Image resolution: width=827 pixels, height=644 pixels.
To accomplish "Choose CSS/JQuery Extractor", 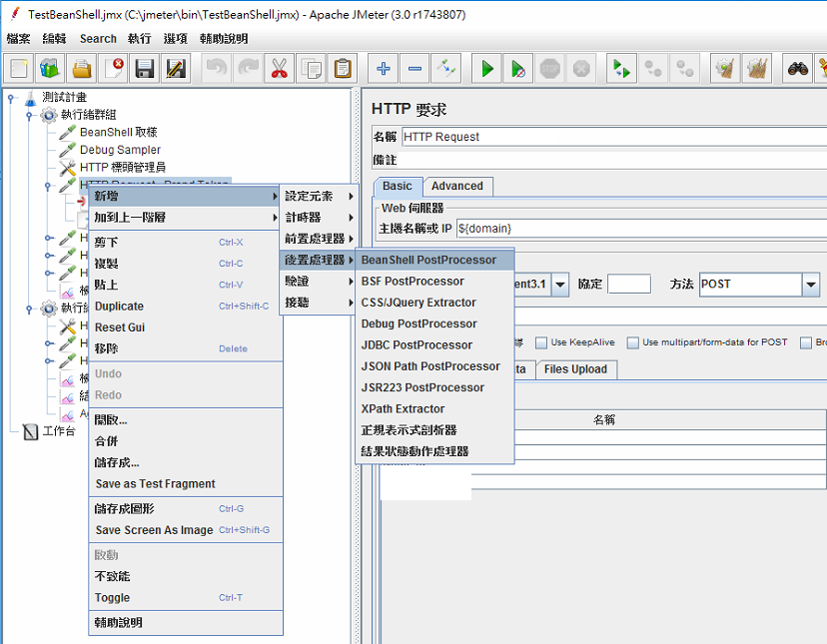I will (435, 303).
